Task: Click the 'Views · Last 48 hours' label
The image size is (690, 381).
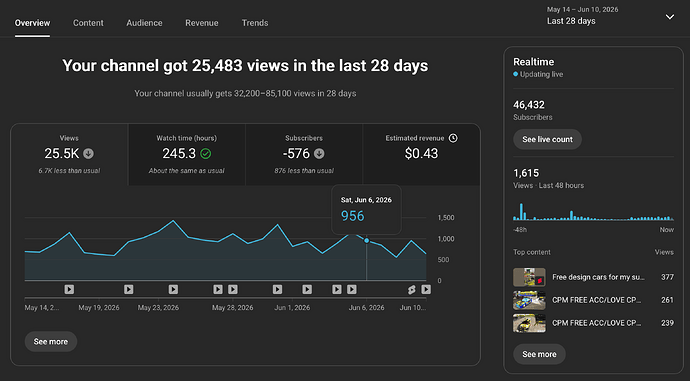Action: [x=548, y=186]
